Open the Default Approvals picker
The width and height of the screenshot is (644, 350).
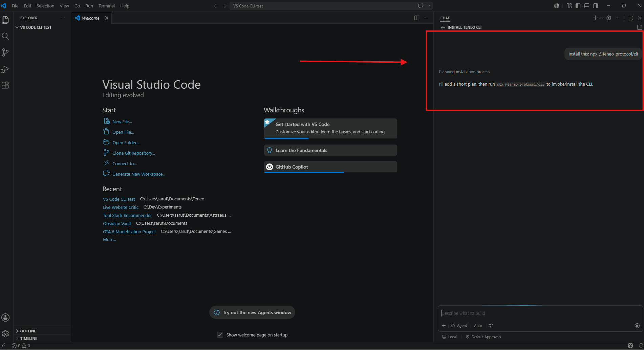coord(483,337)
